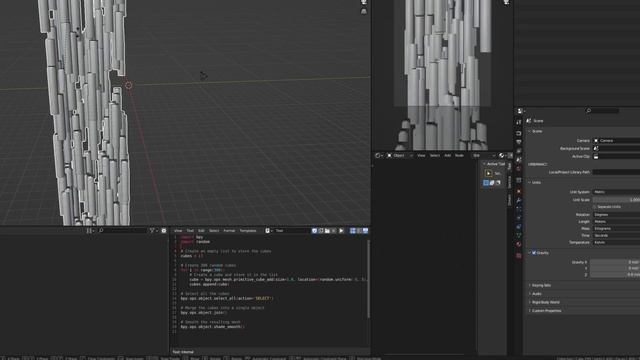Open the Texture properties tab icon
Viewport: 640px width, 360px height.
point(519,256)
